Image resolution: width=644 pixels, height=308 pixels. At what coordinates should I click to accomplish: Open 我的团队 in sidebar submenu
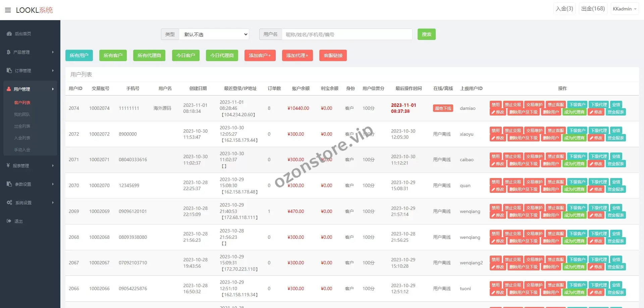[22, 115]
